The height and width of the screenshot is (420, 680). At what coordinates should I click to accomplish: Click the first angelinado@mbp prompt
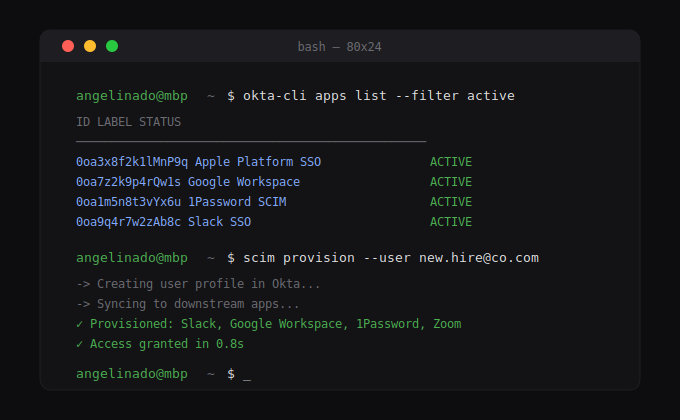click(132, 95)
